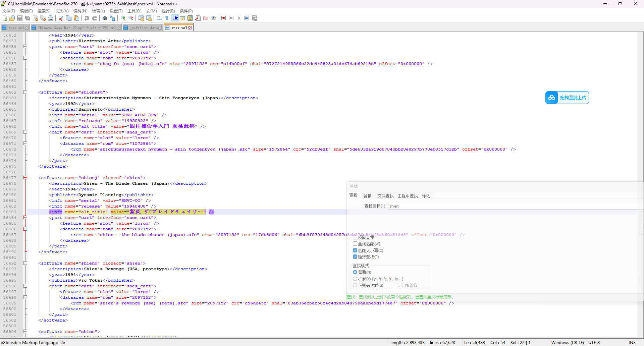644x346 pixels.
Task: Select 普通 normal search mode
Action: click(355, 272)
